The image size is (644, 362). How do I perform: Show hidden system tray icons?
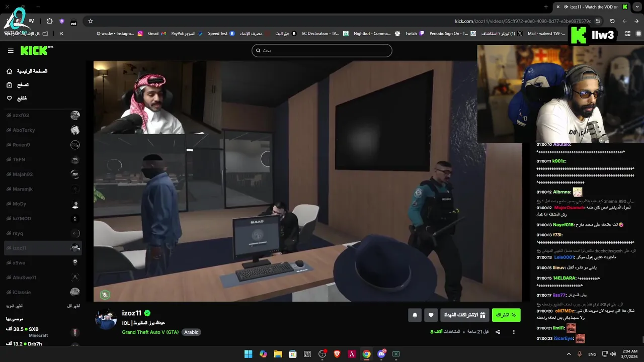point(569,354)
